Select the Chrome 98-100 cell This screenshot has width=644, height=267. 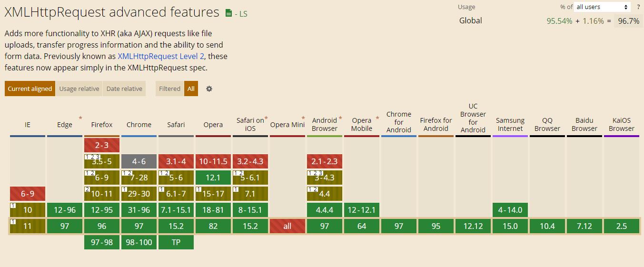coord(139,242)
